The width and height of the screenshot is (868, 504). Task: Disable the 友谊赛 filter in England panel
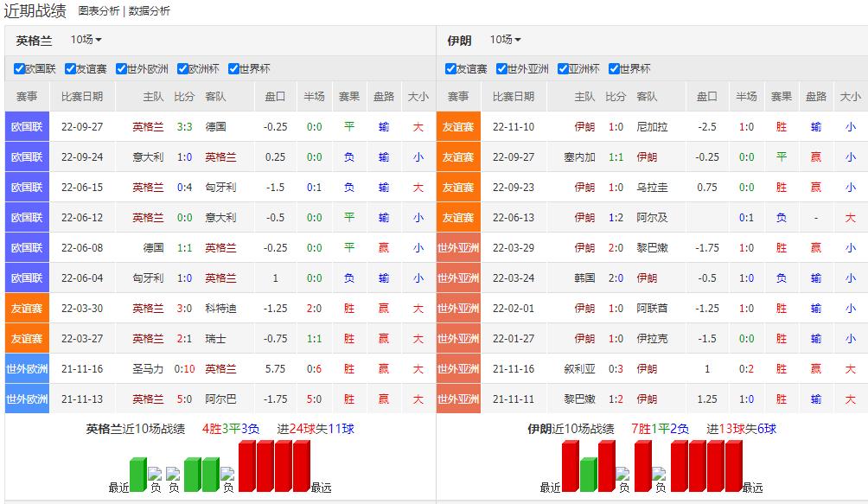click(x=68, y=68)
